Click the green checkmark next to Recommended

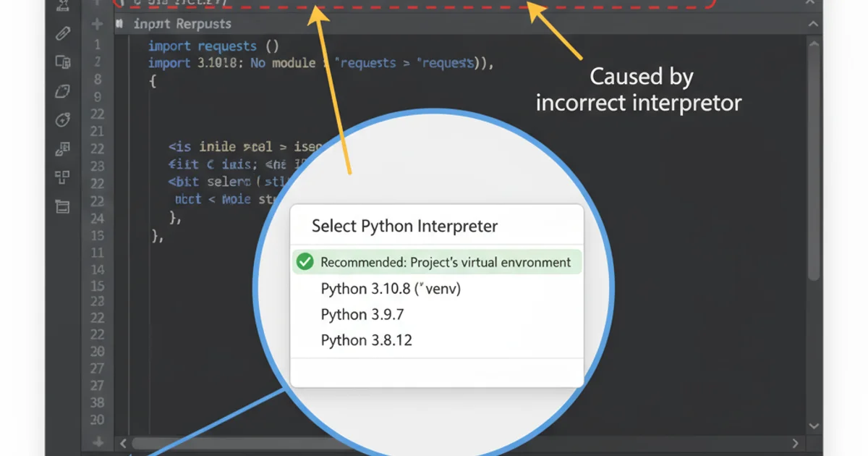click(x=305, y=262)
